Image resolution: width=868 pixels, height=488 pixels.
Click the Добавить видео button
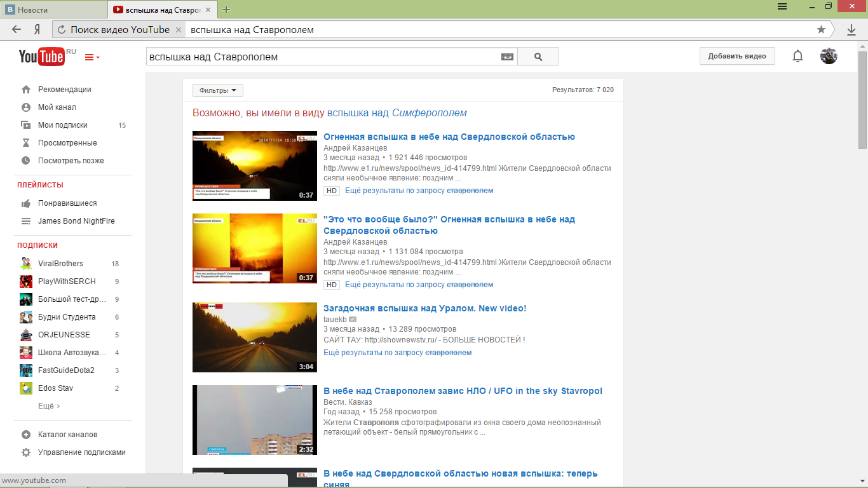(x=737, y=56)
